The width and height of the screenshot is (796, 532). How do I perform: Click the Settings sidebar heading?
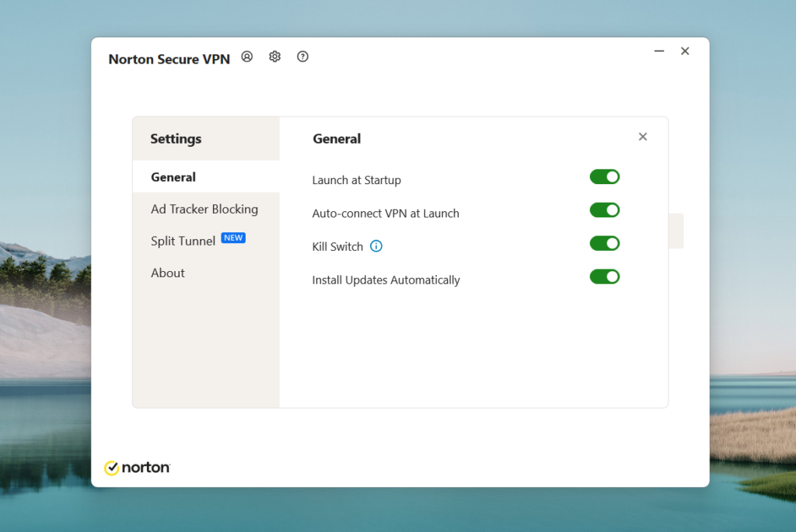point(176,138)
